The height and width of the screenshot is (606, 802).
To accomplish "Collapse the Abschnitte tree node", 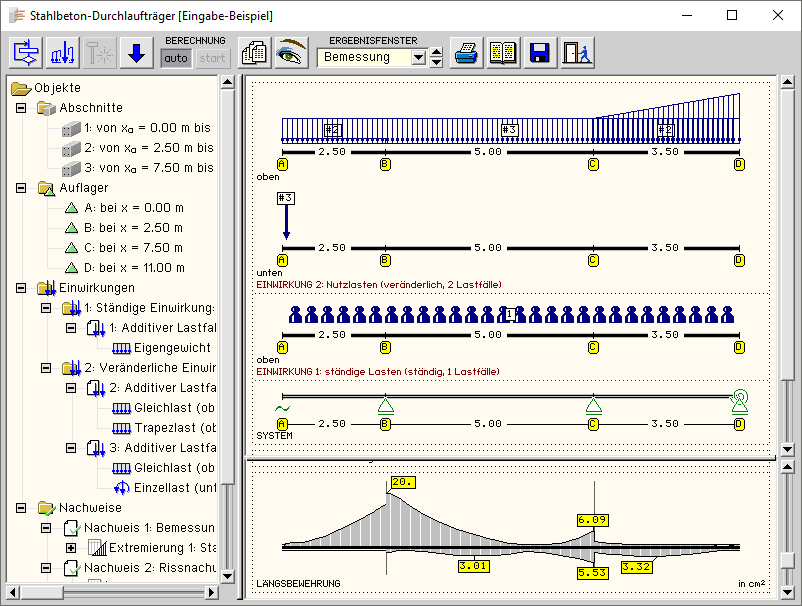I will pos(22,108).
